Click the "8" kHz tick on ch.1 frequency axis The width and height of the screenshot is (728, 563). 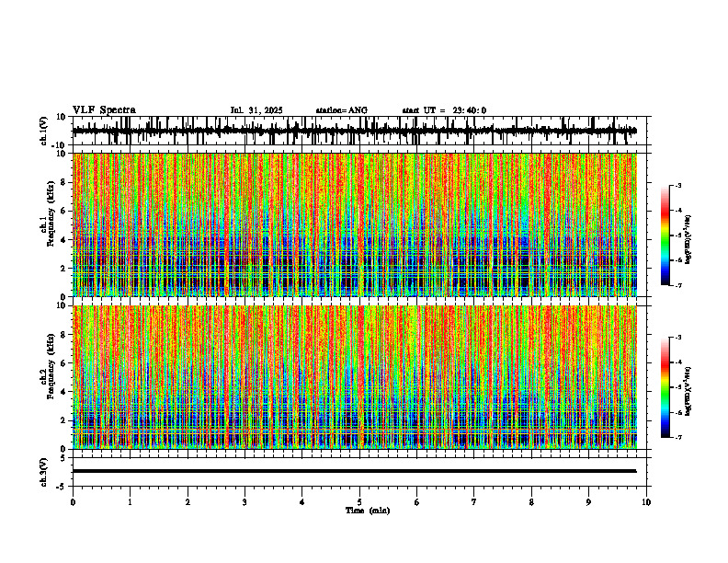click(64, 182)
